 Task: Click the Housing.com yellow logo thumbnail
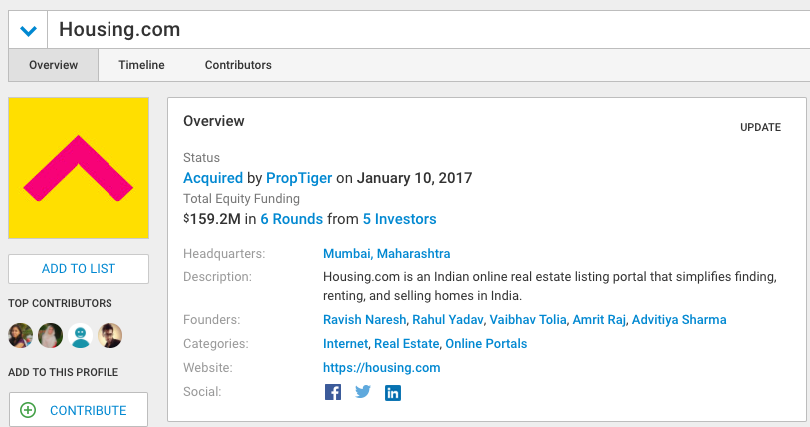tap(78, 167)
